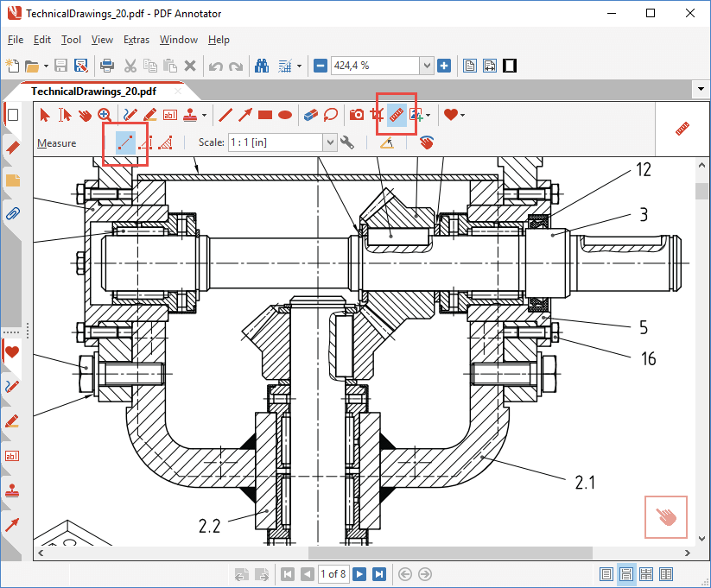Increase zoom with the plus button
711x588 pixels.
click(444, 65)
